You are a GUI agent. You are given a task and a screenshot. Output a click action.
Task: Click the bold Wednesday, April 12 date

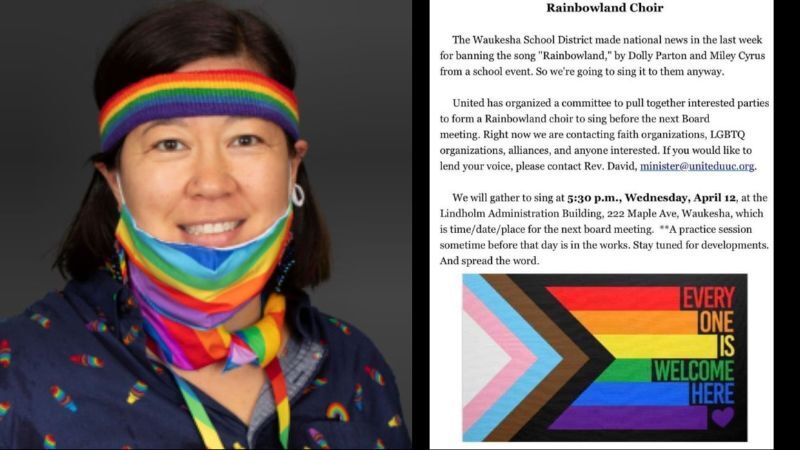pos(681,198)
